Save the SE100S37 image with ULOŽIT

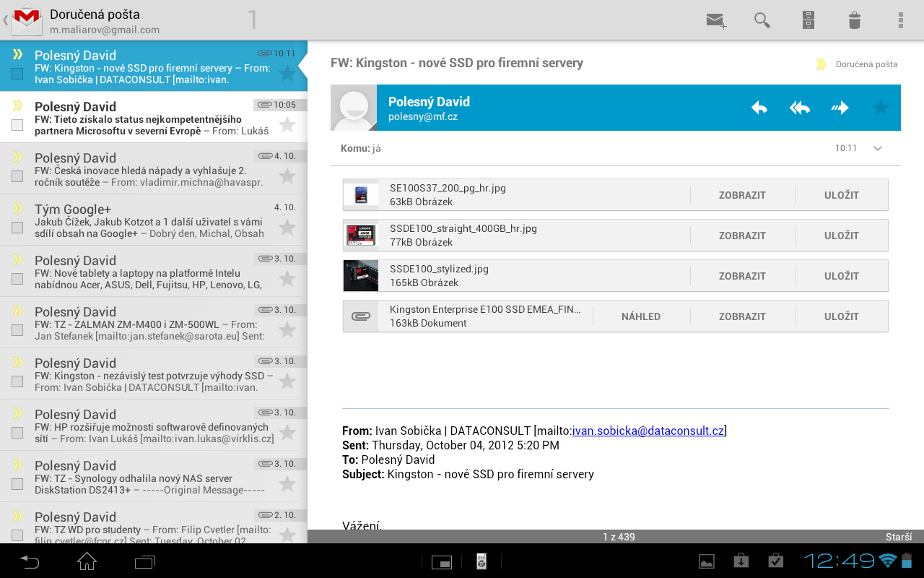coord(842,194)
